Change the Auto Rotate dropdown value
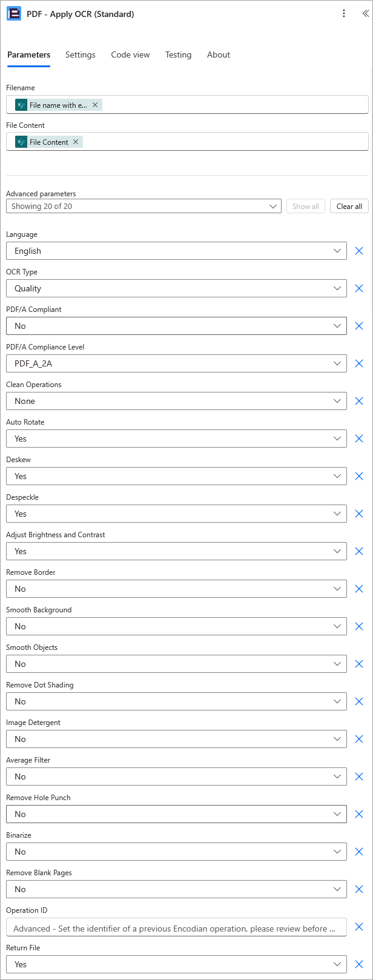The width and height of the screenshot is (373, 980). 176,439
